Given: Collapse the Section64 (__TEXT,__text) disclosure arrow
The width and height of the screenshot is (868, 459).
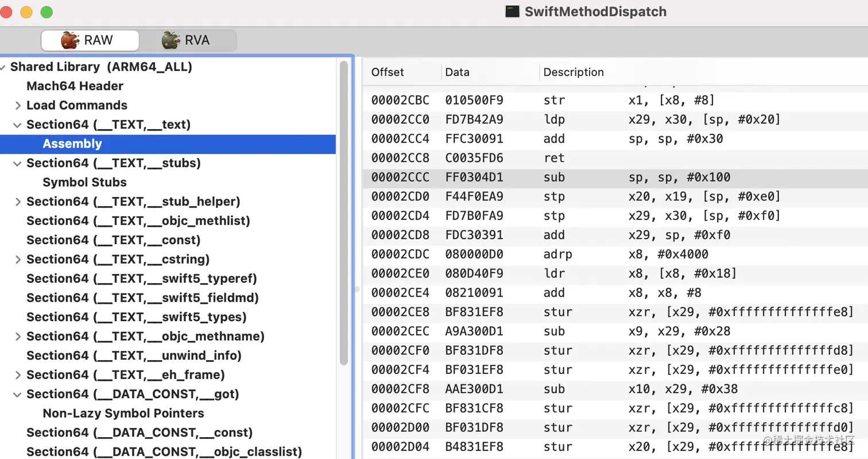Looking at the screenshot, I should click(18, 125).
